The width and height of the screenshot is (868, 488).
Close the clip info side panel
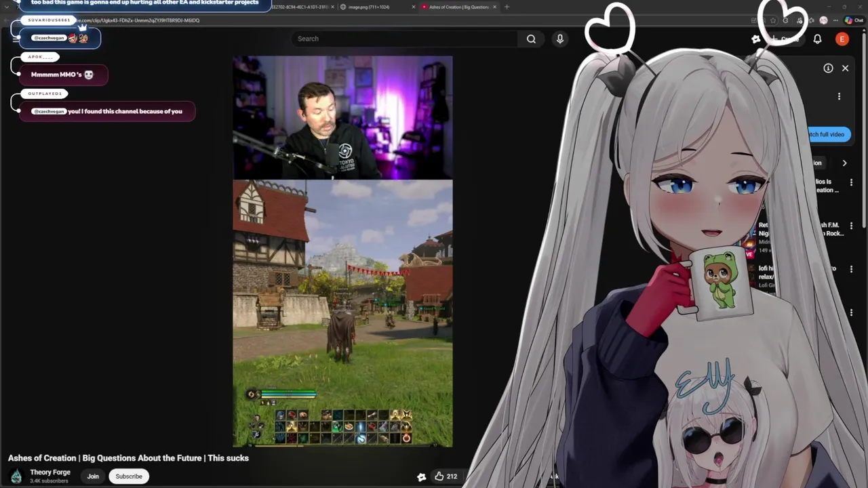click(845, 68)
